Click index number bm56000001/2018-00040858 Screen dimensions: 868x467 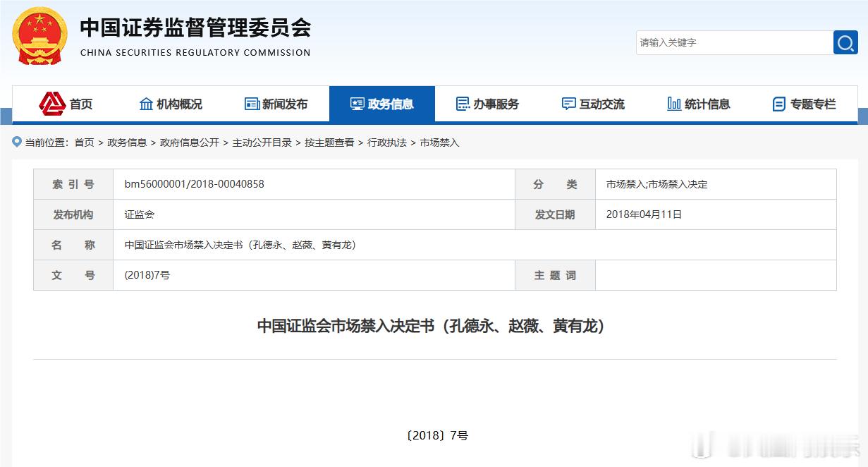(195, 184)
